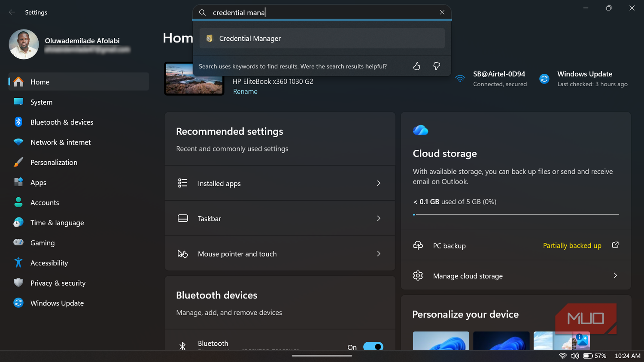Open the 10:24 AM clock
Image resolution: width=644 pixels, height=362 pixels.
[x=628, y=356]
